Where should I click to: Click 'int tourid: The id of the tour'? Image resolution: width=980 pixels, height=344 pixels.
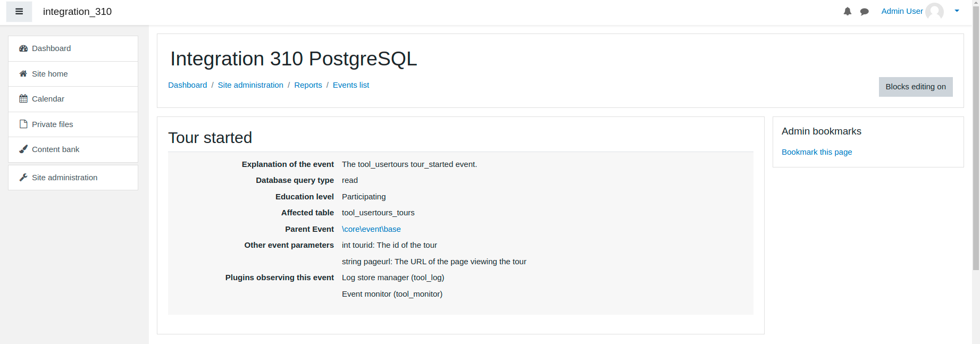point(389,245)
